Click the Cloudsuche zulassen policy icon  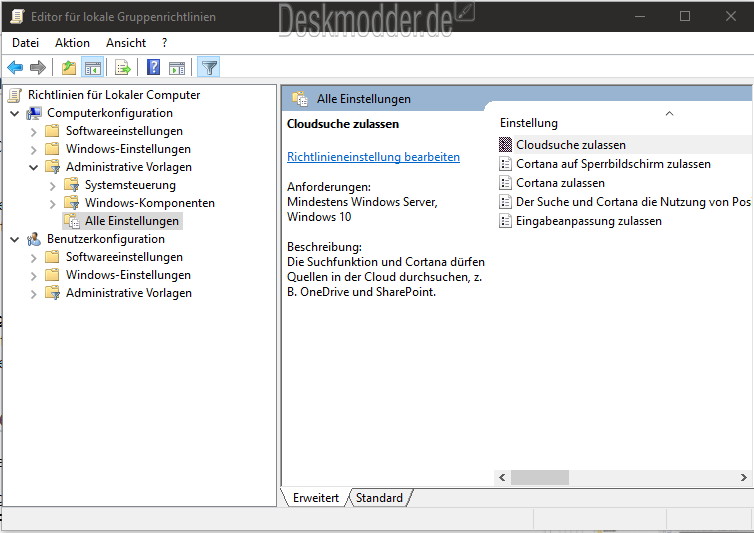click(x=505, y=144)
